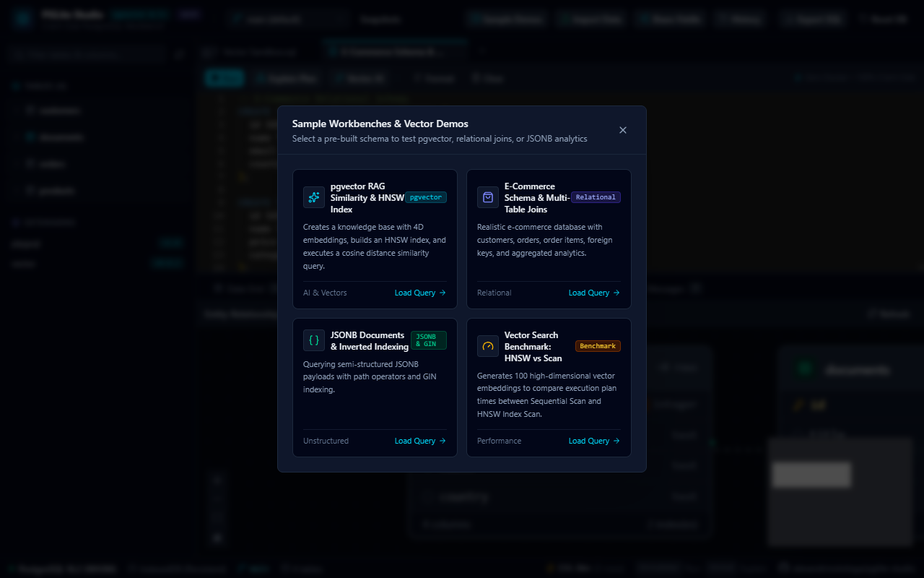Load the Vector Search Benchmark query
The image size is (924, 578).
coord(594,441)
